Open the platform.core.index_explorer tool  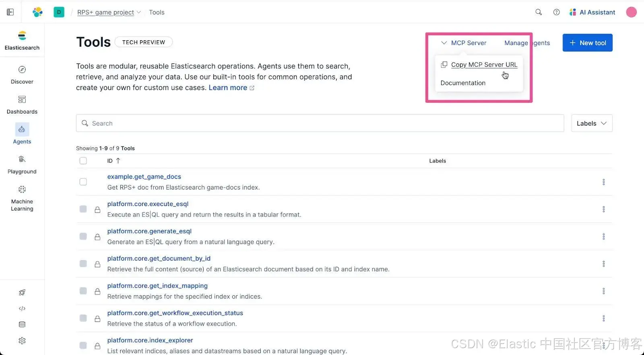(150, 340)
